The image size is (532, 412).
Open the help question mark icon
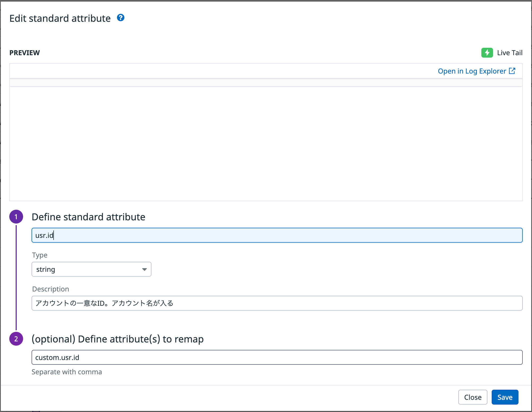(x=121, y=18)
